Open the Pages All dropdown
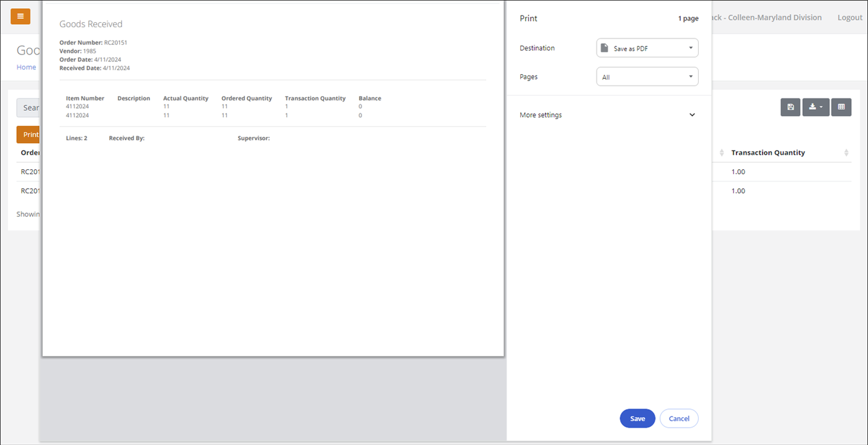Screen dimensions: 868x445 coord(647,77)
